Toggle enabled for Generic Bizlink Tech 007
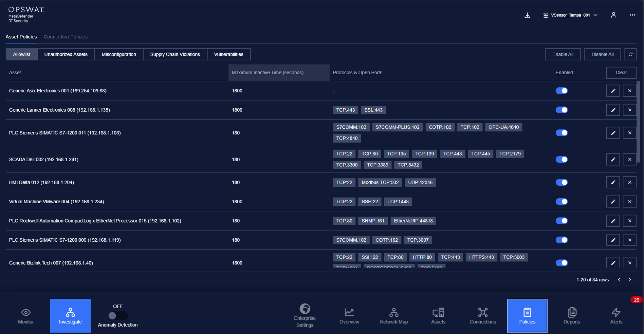 click(562, 263)
